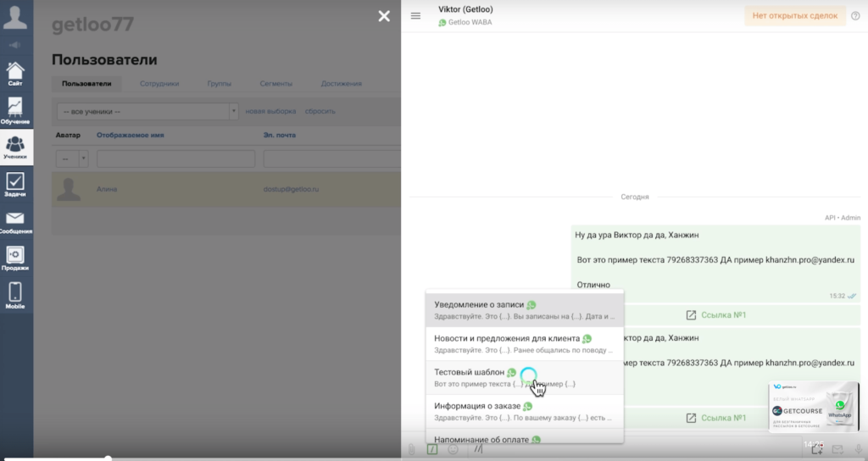The image size is (868, 461).
Task: Open the emoji picker smiley icon
Action: [x=453, y=449]
